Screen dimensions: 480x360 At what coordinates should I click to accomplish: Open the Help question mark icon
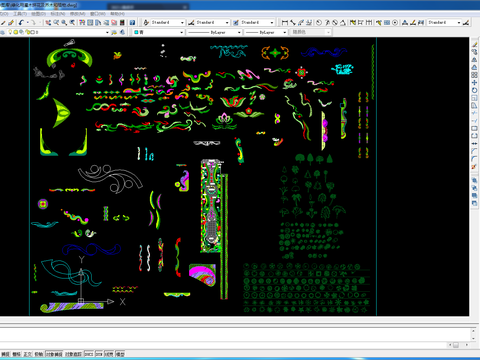coord(132,22)
